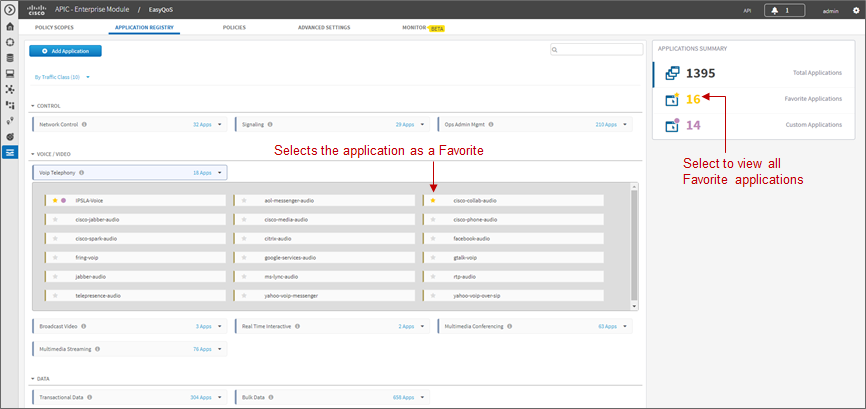Click the info icon next to Transactional Data
866x409 pixels.
(89, 397)
